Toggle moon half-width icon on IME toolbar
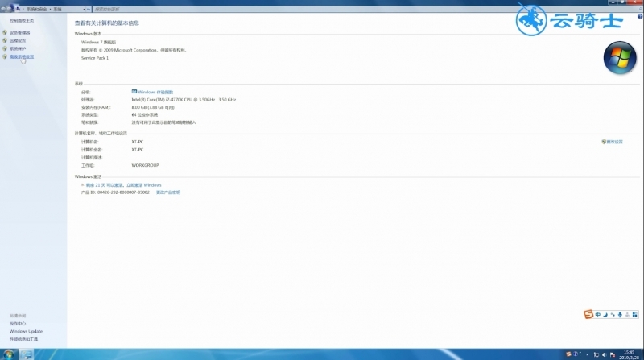 [x=605, y=314]
